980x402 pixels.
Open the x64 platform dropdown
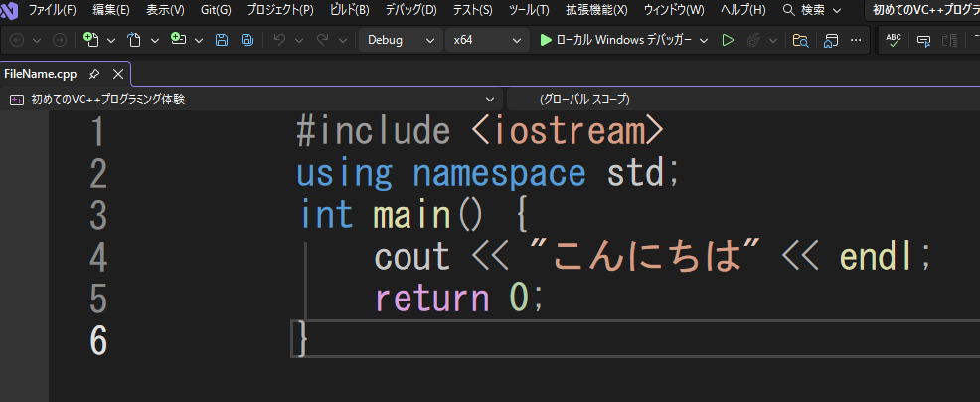[486, 41]
